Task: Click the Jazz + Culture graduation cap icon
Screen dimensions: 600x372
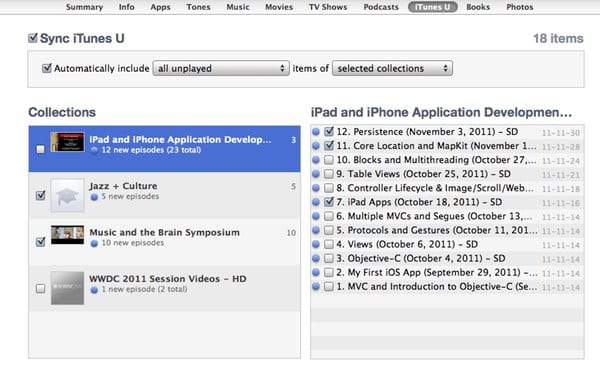Action: (67, 196)
